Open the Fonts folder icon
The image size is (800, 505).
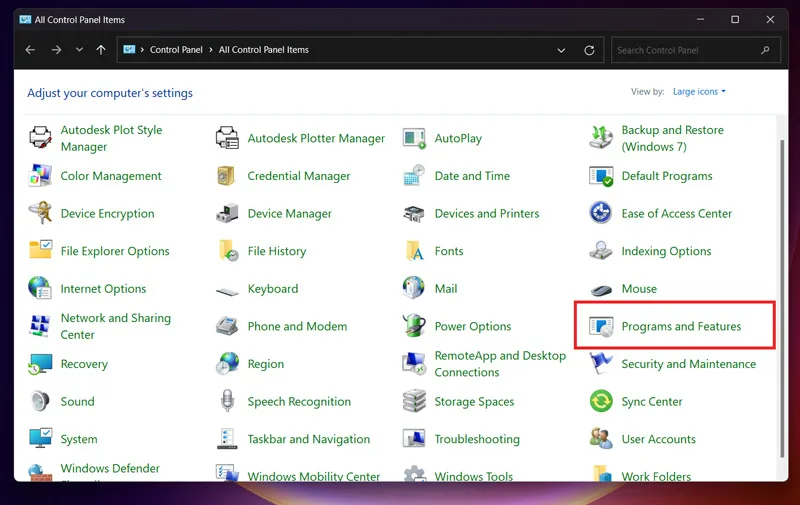coord(414,250)
